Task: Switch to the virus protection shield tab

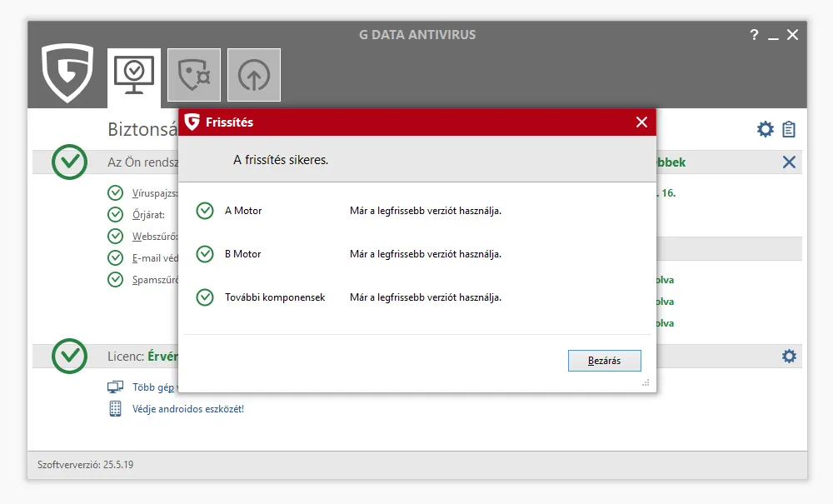Action: pos(194,76)
